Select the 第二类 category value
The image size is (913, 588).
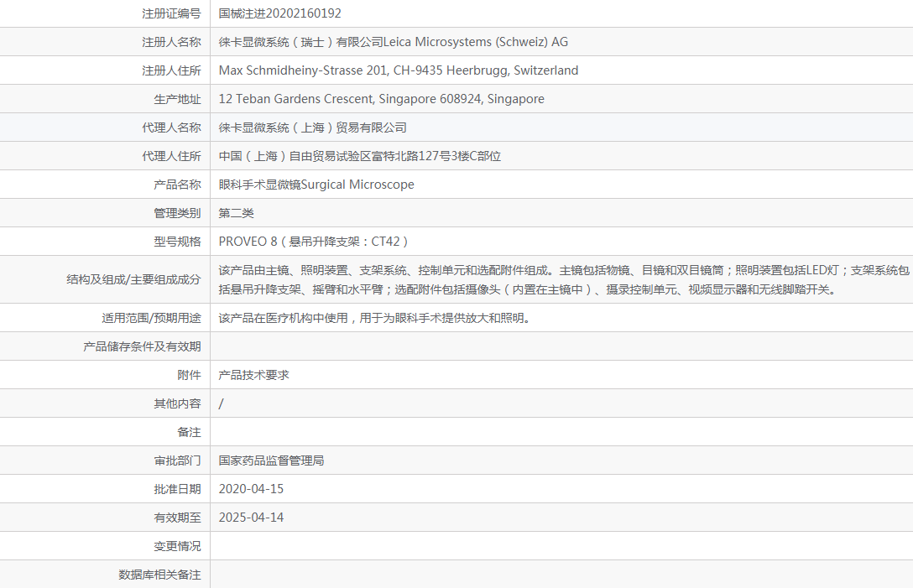point(237,213)
